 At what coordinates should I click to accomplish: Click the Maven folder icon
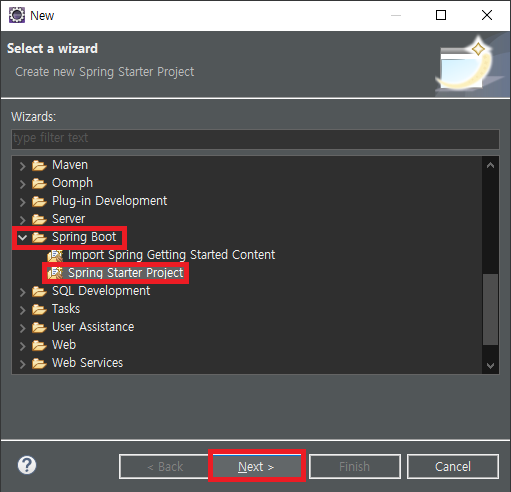[39, 165]
